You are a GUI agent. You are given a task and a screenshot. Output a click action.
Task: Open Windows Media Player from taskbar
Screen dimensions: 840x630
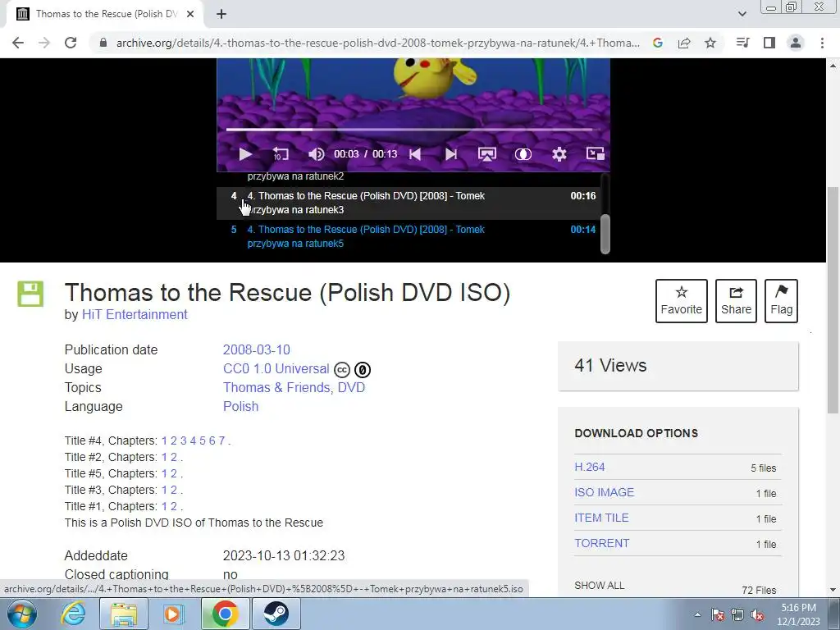174,614
